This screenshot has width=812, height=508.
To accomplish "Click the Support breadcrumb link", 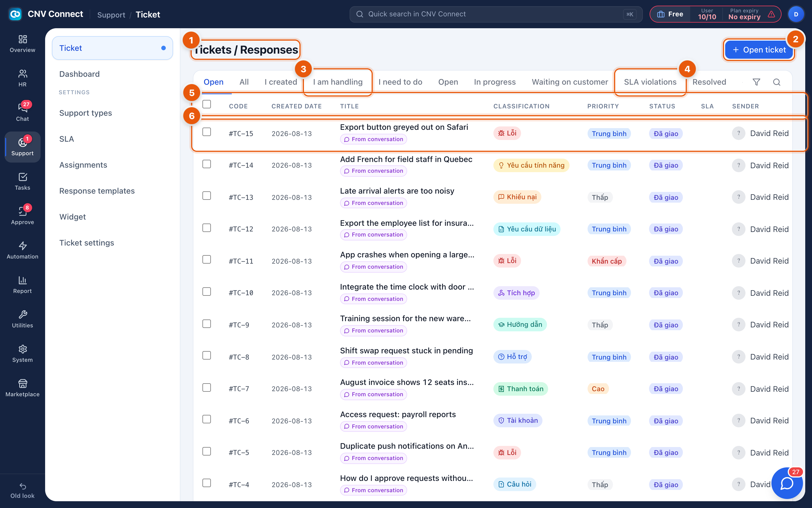I will 111,15.
